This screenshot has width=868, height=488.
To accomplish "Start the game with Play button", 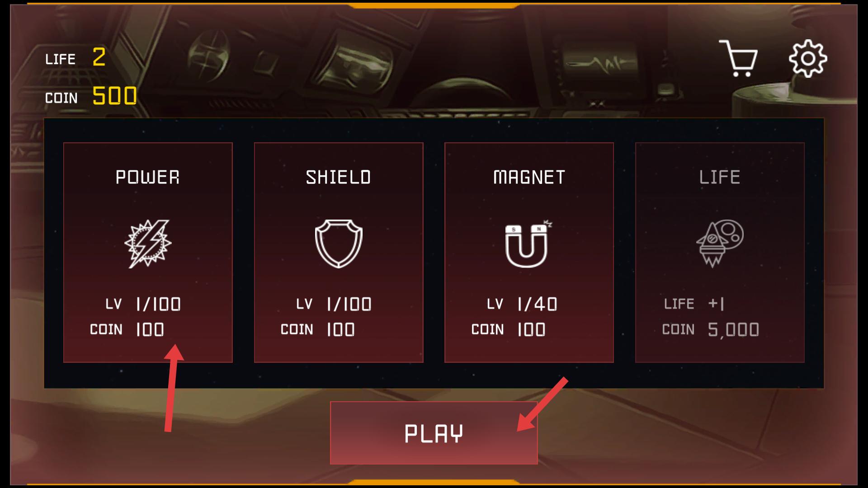I will pyautogui.click(x=434, y=433).
